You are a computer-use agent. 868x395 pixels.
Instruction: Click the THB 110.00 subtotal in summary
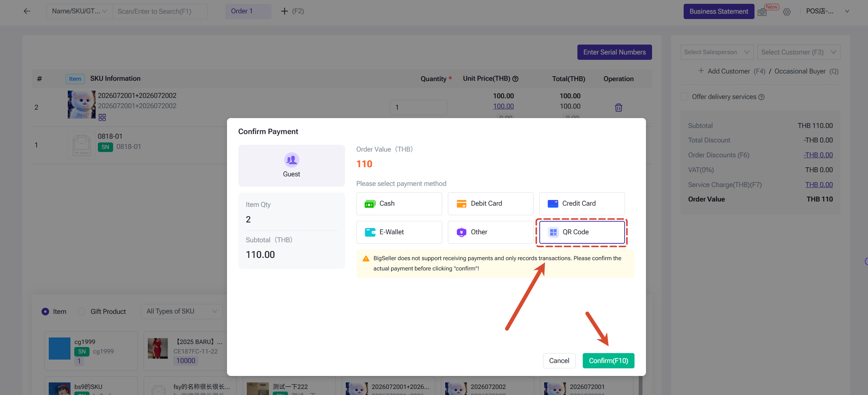pos(815,126)
